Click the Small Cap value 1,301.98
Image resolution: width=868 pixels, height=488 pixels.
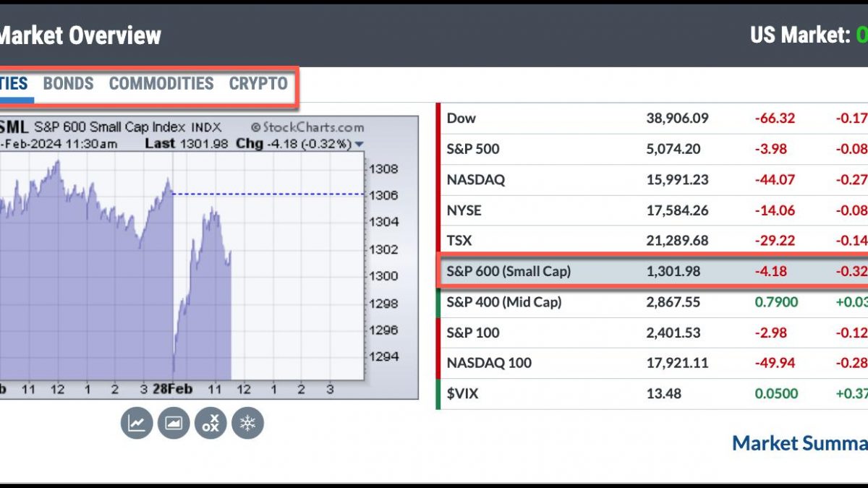(673, 272)
